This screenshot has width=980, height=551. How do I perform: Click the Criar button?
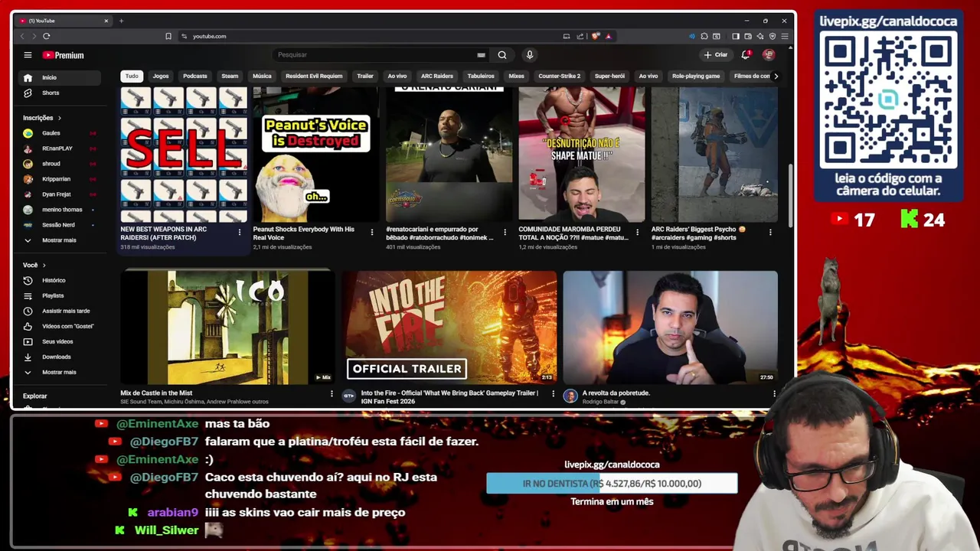(x=716, y=55)
